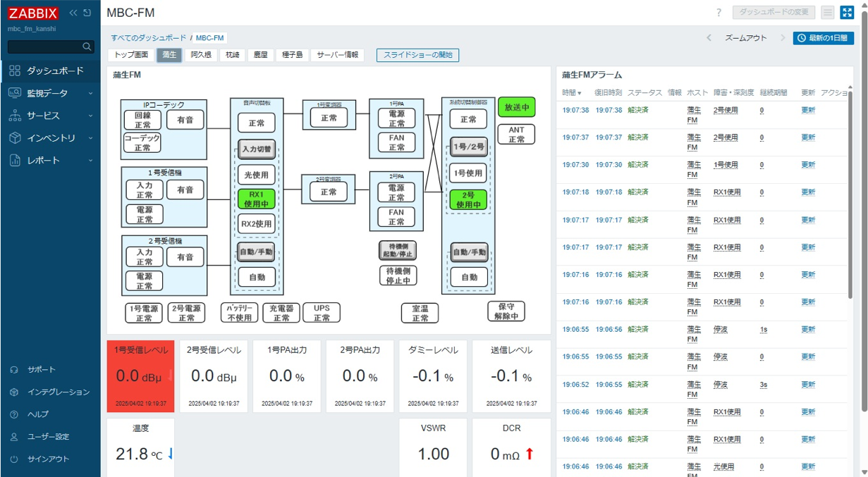Expand the 監視データ sidebar section
868x477 pixels.
pyautogui.click(x=50, y=93)
